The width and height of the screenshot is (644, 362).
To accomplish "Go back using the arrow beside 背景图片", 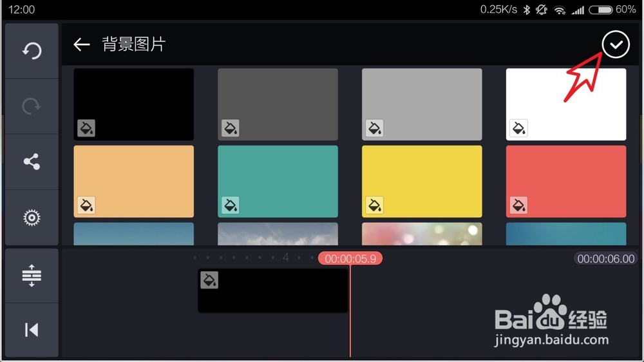I will [x=81, y=44].
